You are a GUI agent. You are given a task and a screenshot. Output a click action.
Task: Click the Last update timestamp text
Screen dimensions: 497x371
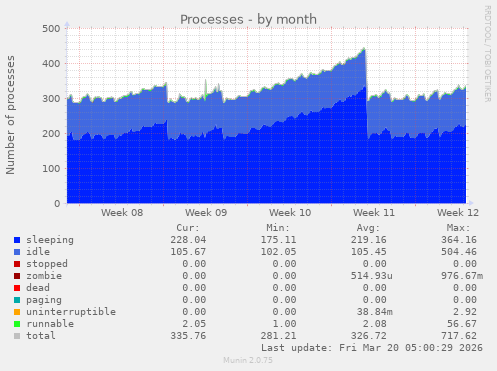click(x=372, y=348)
